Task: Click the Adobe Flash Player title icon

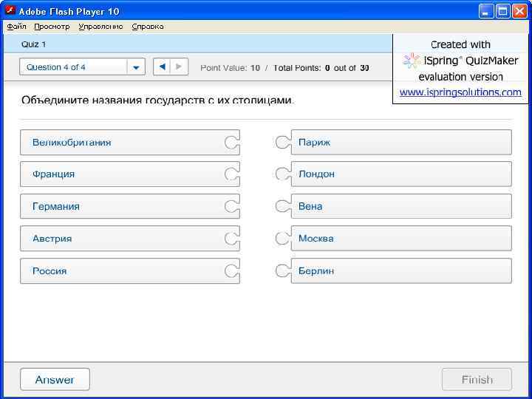Action: point(10,11)
